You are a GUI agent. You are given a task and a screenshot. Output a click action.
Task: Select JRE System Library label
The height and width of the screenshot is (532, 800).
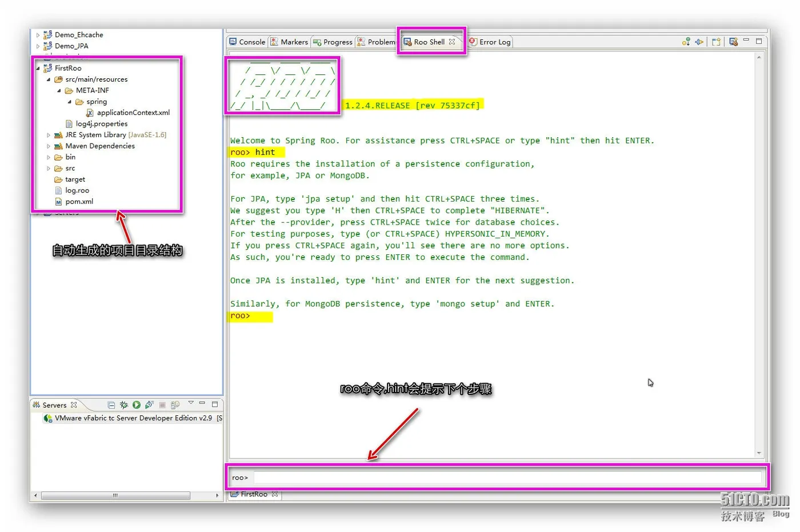(95, 135)
